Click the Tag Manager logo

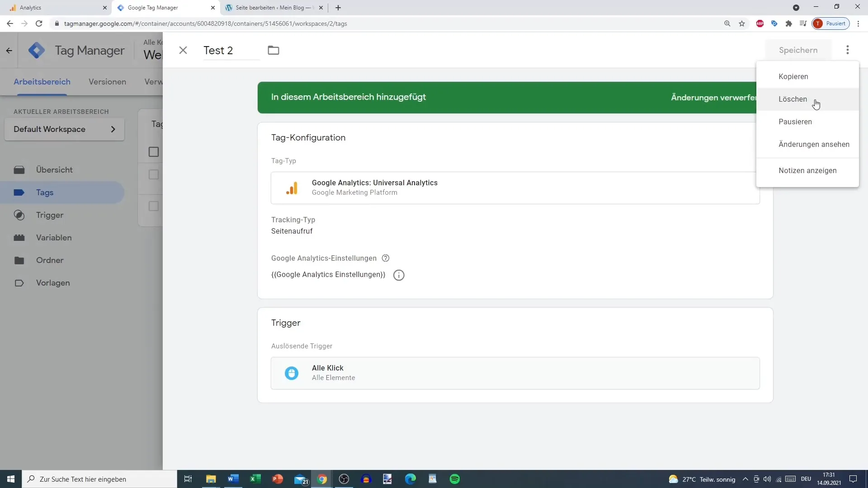[x=37, y=50]
